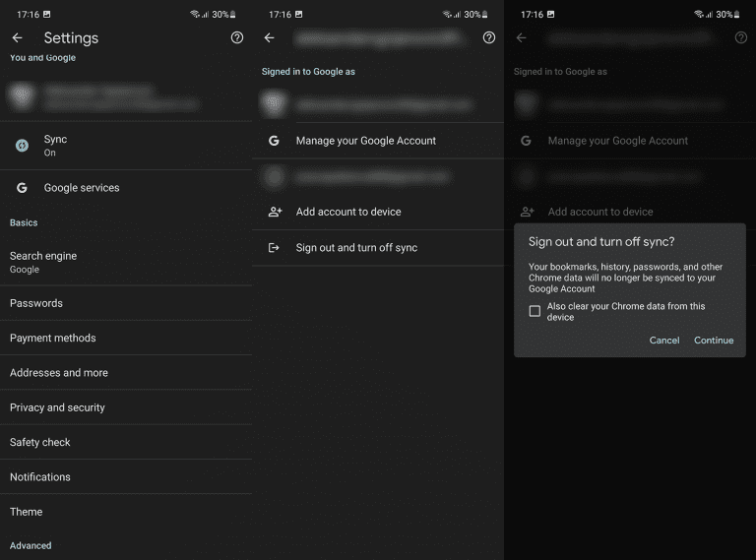Tap the Wi-Fi icon in middle status bar

[x=447, y=14]
